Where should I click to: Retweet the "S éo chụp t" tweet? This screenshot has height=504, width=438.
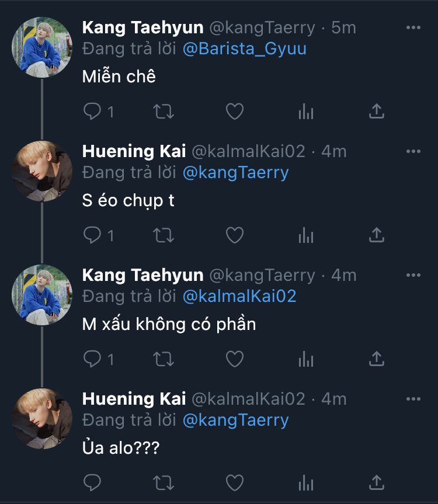tap(164, 235)
